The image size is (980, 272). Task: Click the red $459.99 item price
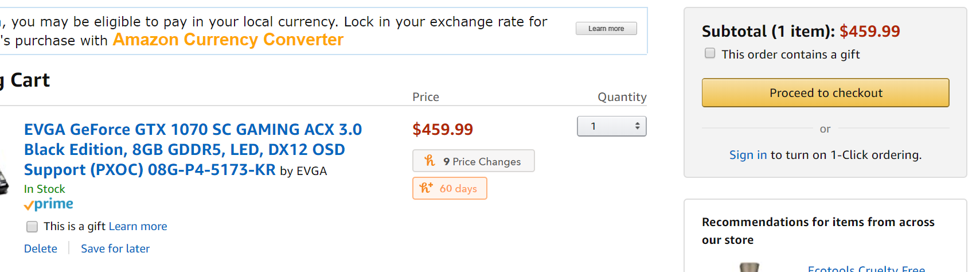[443, 130]
